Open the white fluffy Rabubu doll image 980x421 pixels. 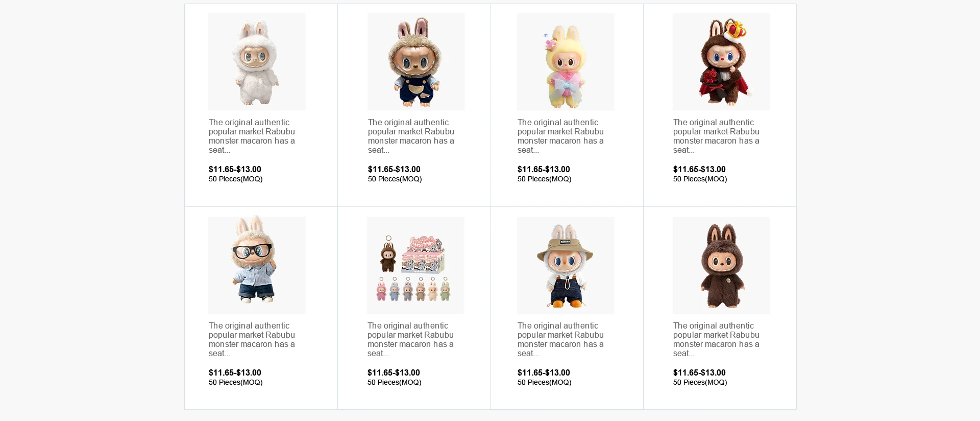coord(257,62)
